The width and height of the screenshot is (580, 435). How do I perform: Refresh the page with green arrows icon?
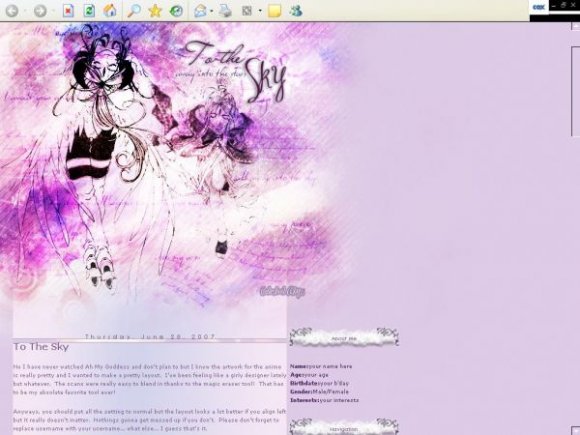pos(89,10)
